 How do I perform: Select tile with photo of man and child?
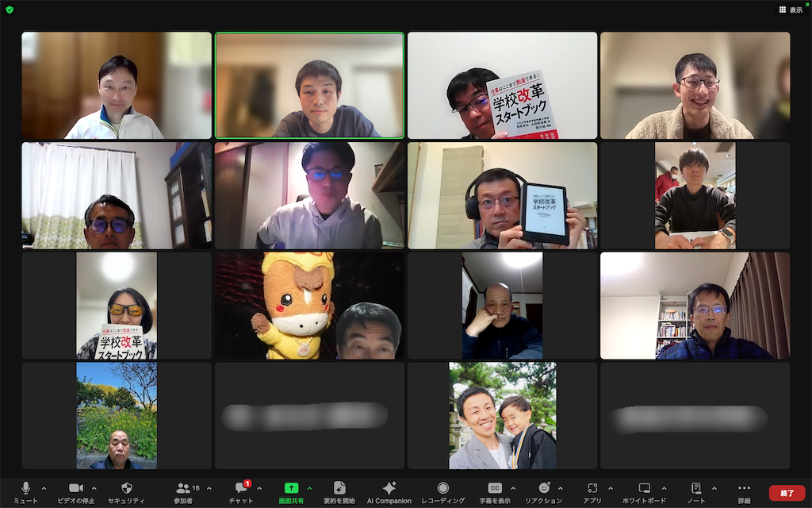point(502,415)
